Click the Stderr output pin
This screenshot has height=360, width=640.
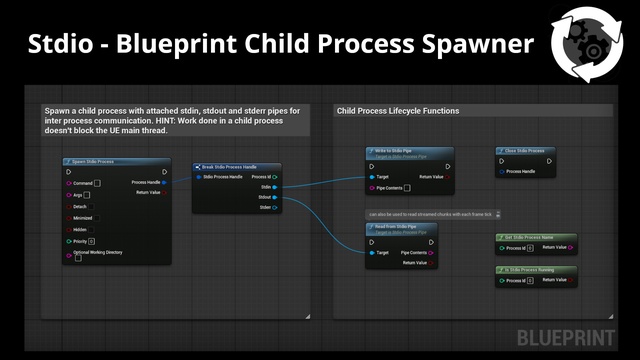[275, 207]
